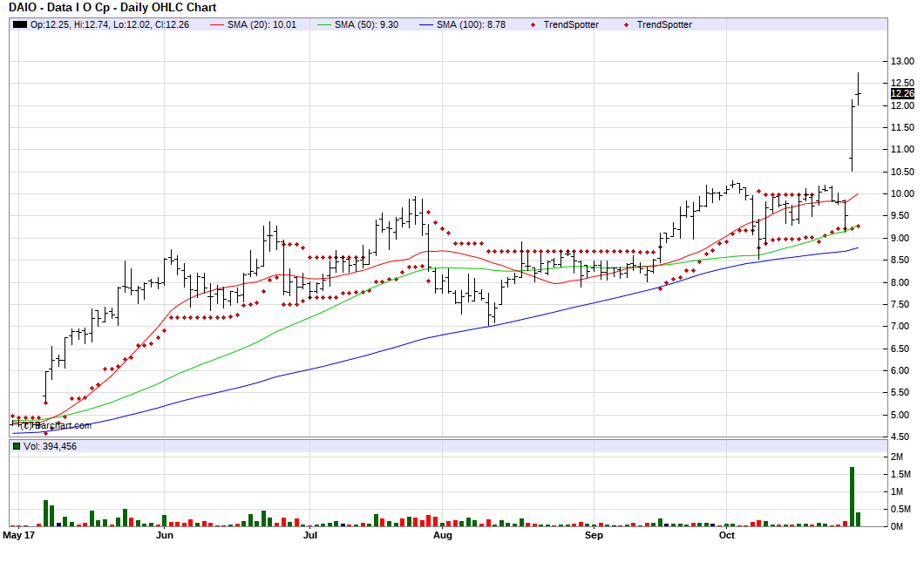This screenshot has width=924, height=562.
Task: Click the 5.50 price axis label
Action: (902, 393)
